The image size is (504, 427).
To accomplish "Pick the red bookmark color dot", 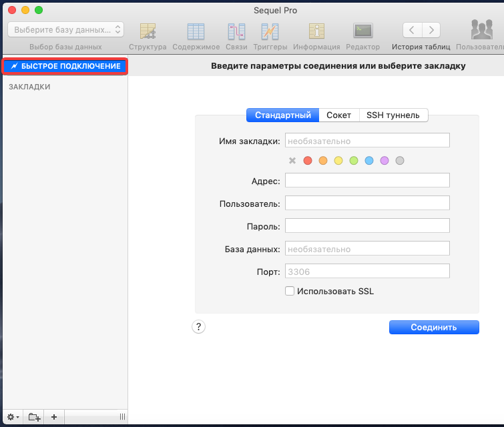I will click(308, 161).
